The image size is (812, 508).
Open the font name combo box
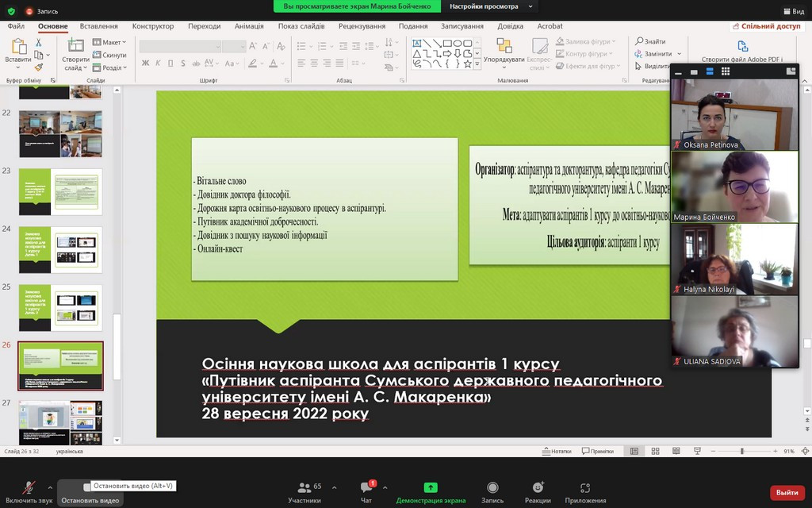pyautogui.click(x=180, y=46)
